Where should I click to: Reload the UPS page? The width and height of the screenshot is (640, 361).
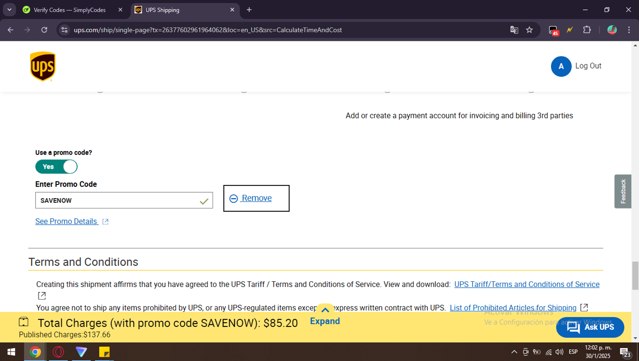coord(44,30)
